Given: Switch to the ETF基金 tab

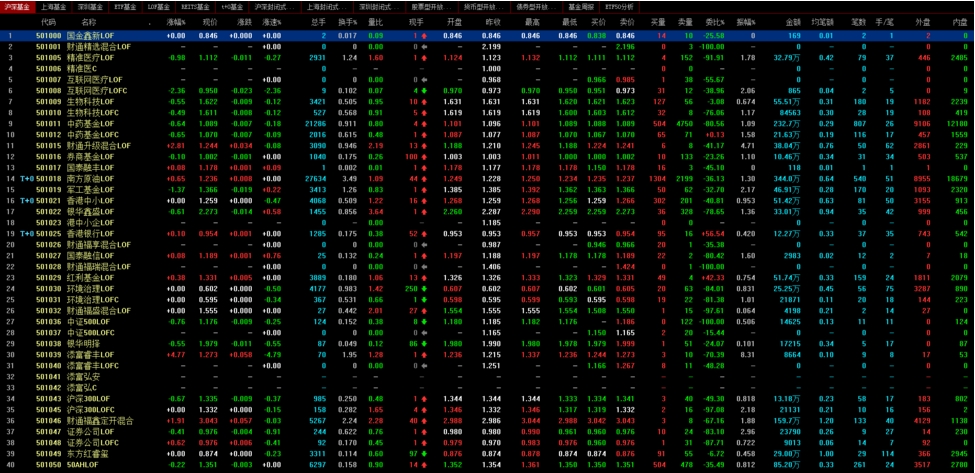Looking at the screenshot, I should point(126,7).
